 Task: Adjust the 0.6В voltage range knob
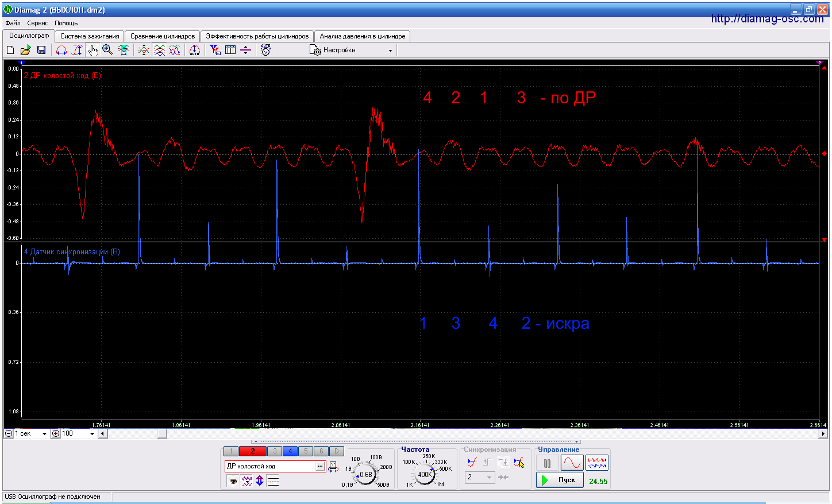365,475
